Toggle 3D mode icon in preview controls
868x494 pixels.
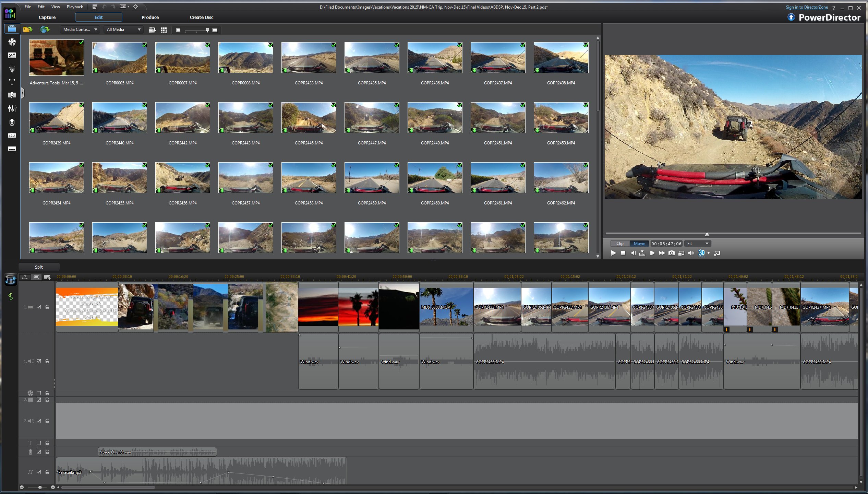[x=701, y=253]
